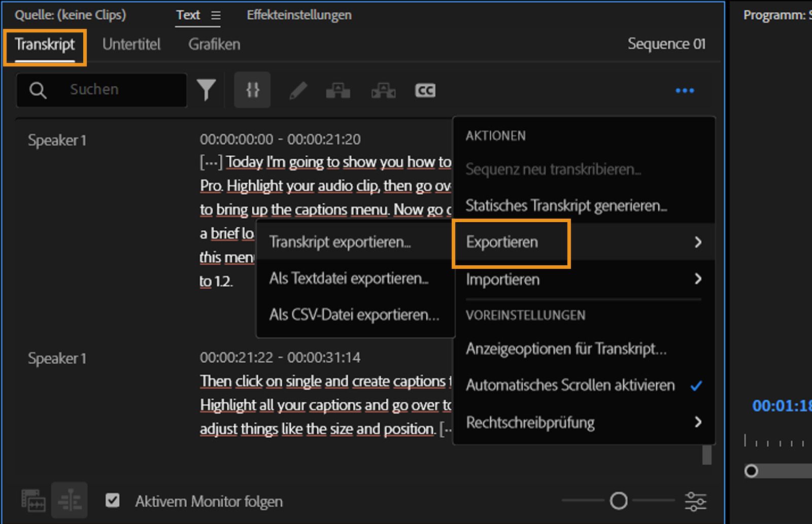812x524 pixels.
Task: Open the settings sliders icon bottom right
Action: (696, 501)
